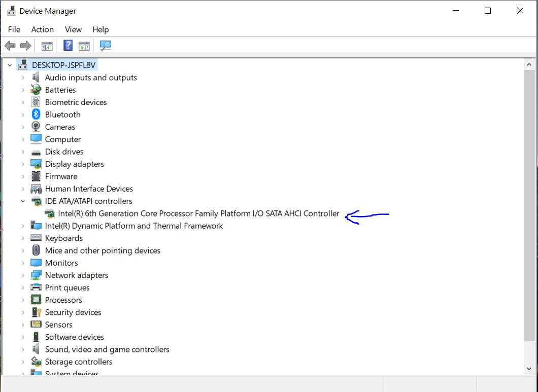This screenshot has height=392, width=538.
Task: Click the vertical scrollbar thumb
Action: coord(529,206)
